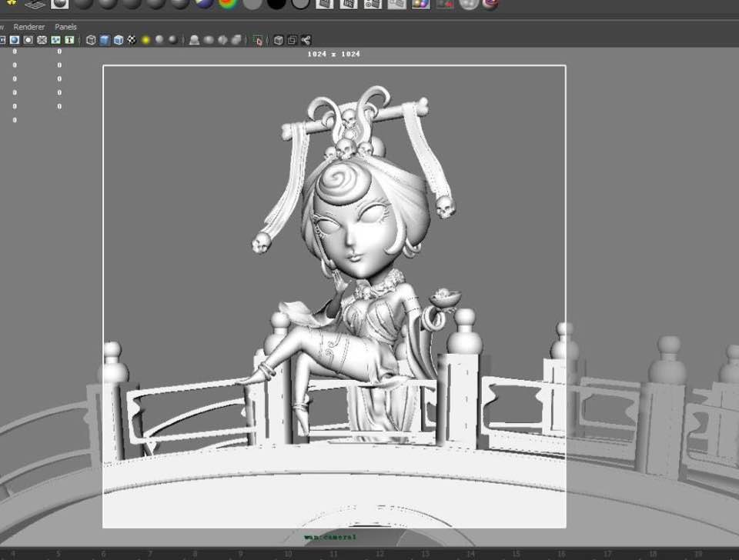Click the rainbow ramp shader shelf icon
This screenshot has width=739, height=560.
tap(228, 4)
